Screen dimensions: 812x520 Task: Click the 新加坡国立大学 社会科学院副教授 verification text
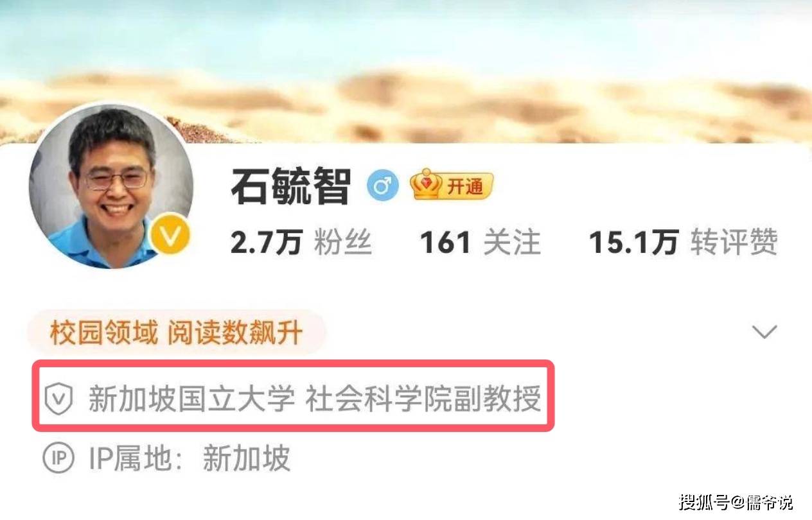[x=315, y=400]
